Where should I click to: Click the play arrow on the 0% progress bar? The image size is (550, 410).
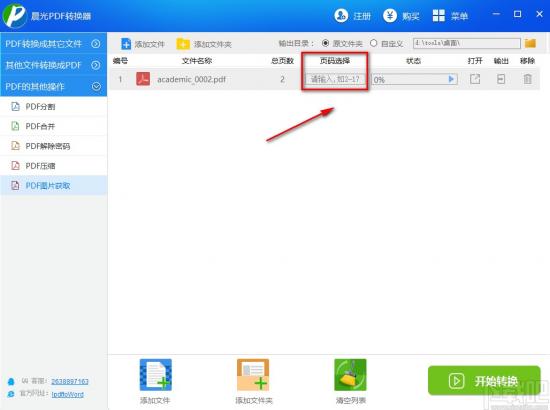[x=451, y=79]
